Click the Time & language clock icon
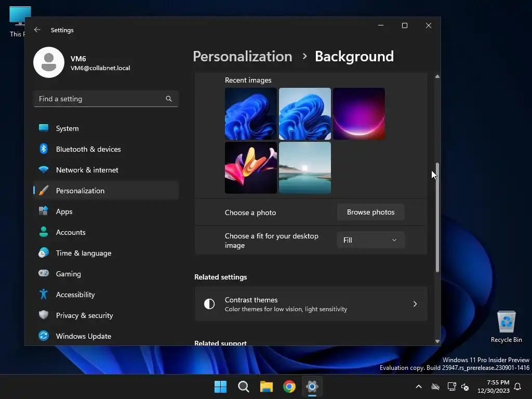Image resolution: width=532 pixels, height=399 pixels. (x=44, y=253)
